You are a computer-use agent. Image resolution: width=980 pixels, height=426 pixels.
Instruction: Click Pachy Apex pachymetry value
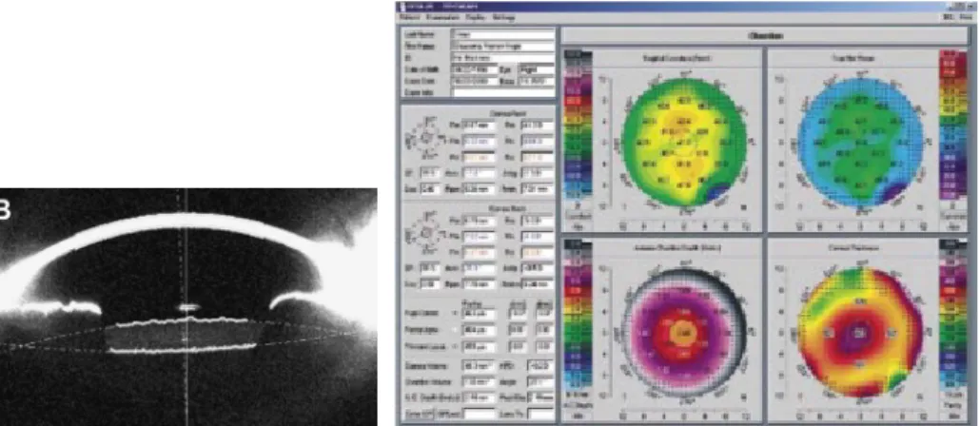479,331
